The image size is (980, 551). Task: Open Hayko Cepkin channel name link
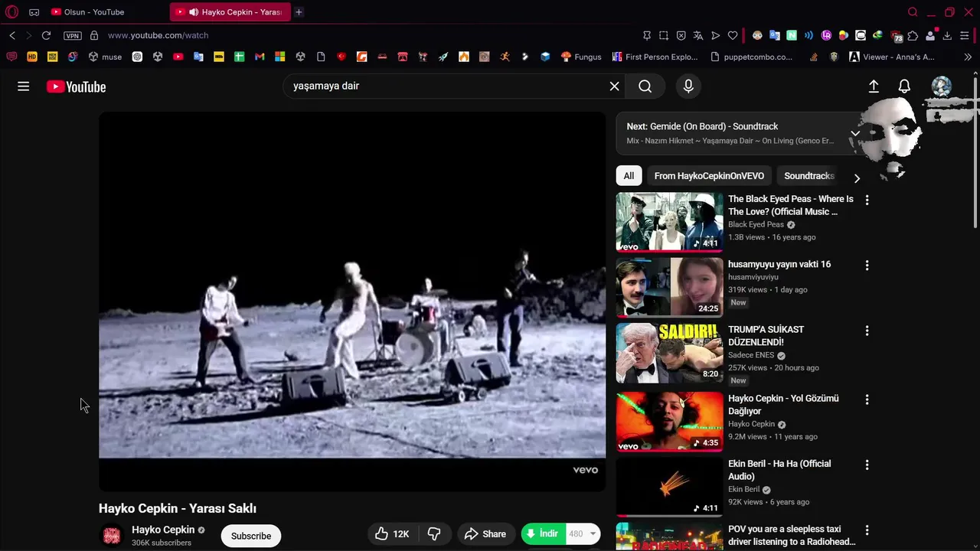163,530
